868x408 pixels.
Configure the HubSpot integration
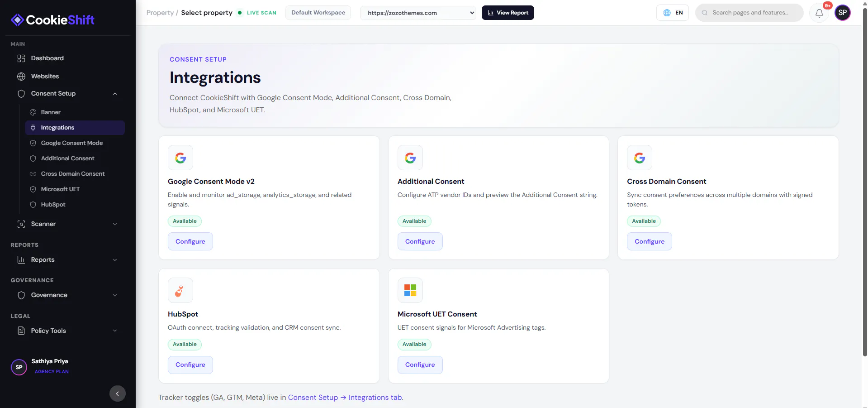190,365
